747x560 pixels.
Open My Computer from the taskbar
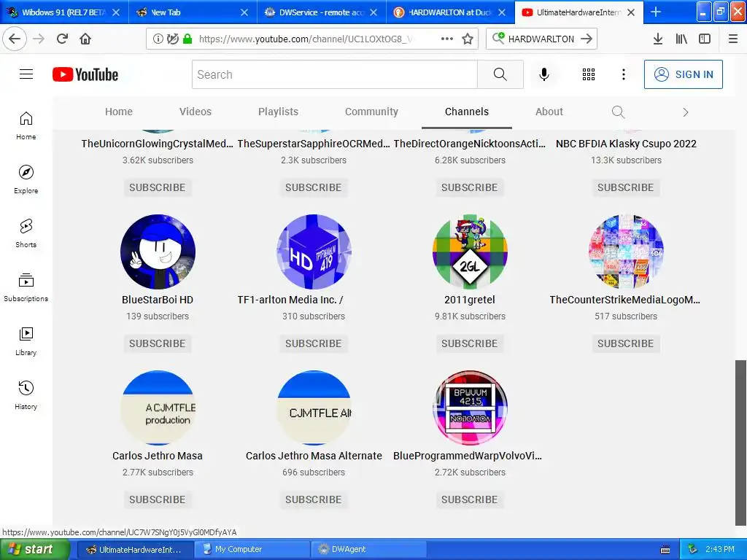pyautogui.click(x=252, y=549)
